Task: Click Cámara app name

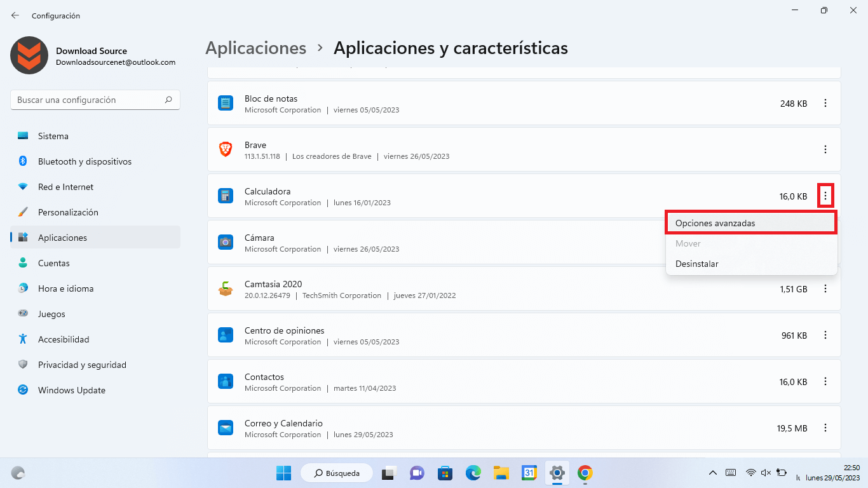Action: point(259,238)
